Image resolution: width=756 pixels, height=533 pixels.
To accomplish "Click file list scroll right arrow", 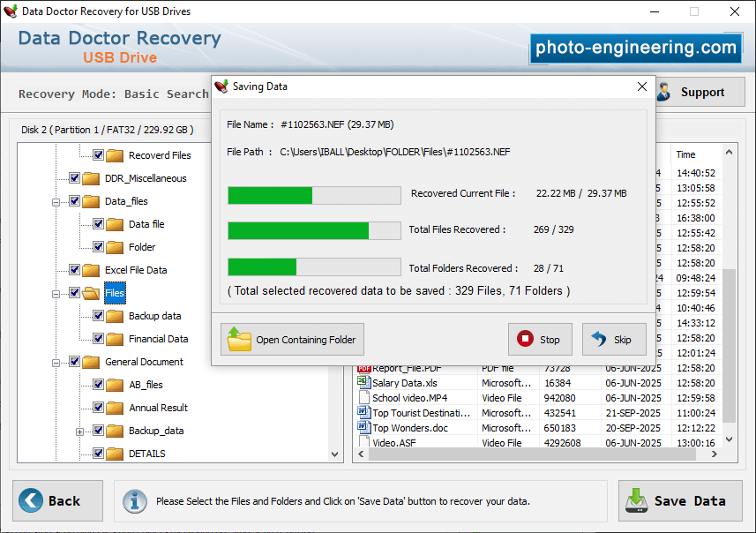I will click(715, 454).
